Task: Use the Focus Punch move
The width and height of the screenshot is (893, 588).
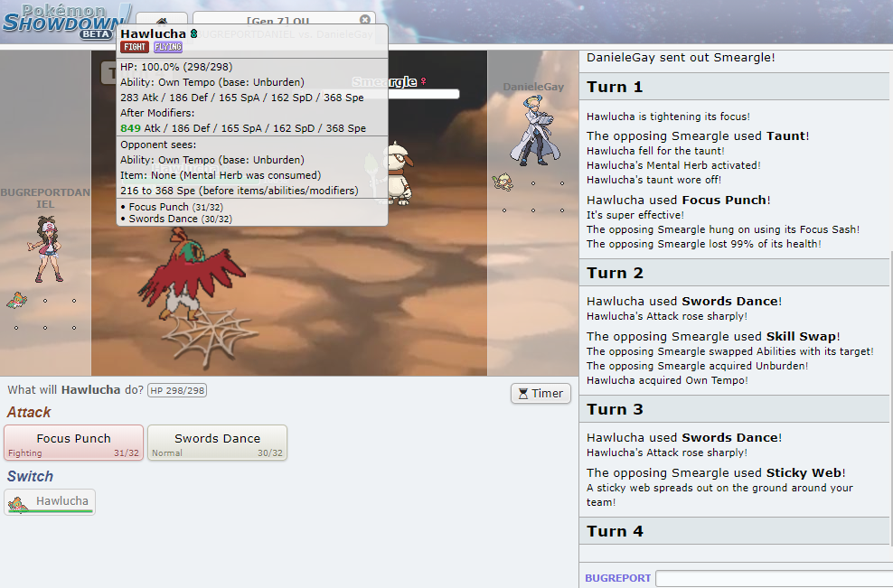Action: (x=73, y=443)
